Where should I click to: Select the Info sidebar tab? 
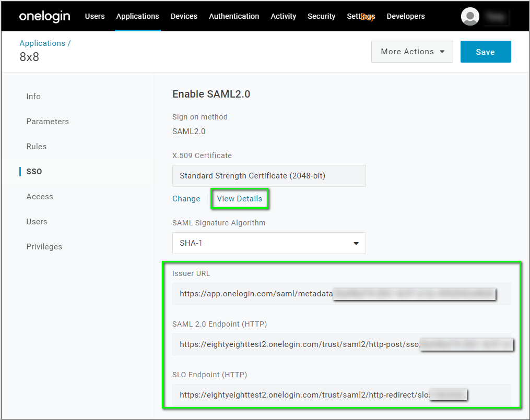(x=33, y=97)
